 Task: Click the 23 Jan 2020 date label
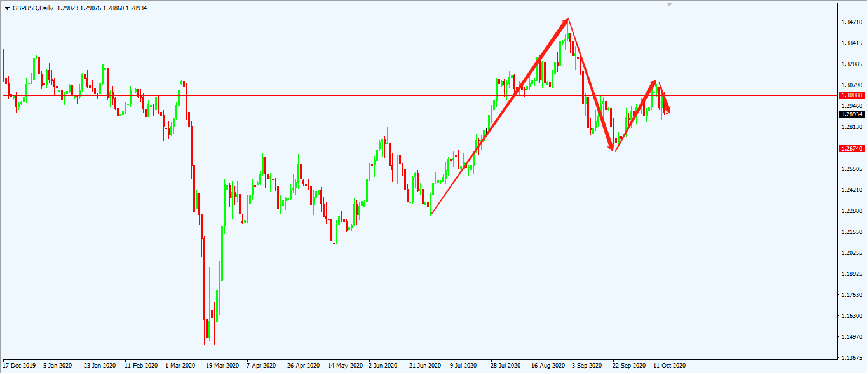click(100, 366)
